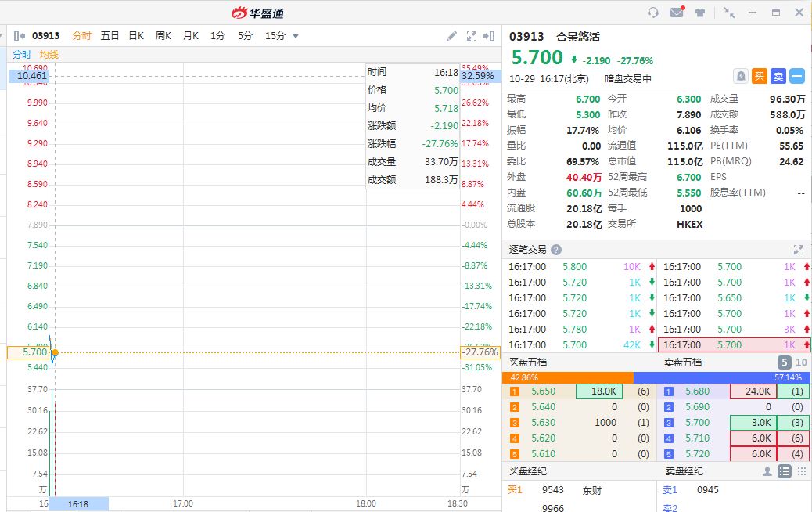Click the help icon beside 逐笔交易

[556, 250]
